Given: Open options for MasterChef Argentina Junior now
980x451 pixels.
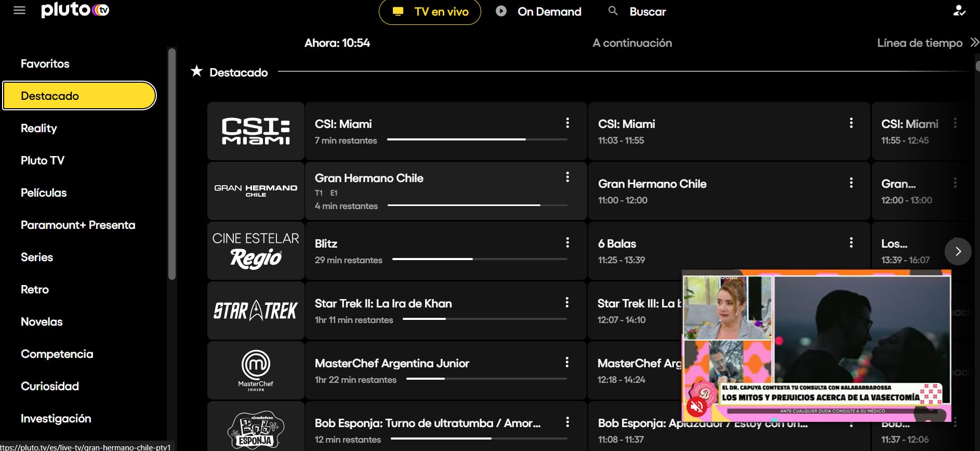Looking at the screenshot, I should [x=567, y=362].
